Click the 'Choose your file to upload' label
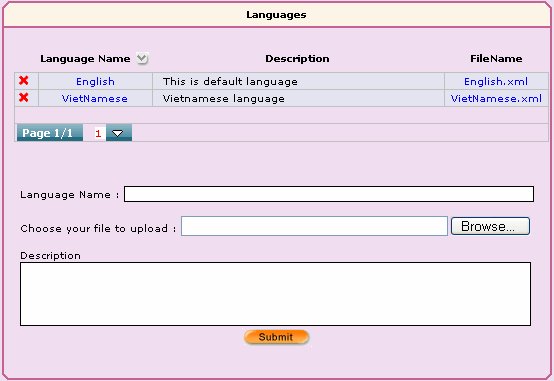Screen dimensions: 554x381 98,229
